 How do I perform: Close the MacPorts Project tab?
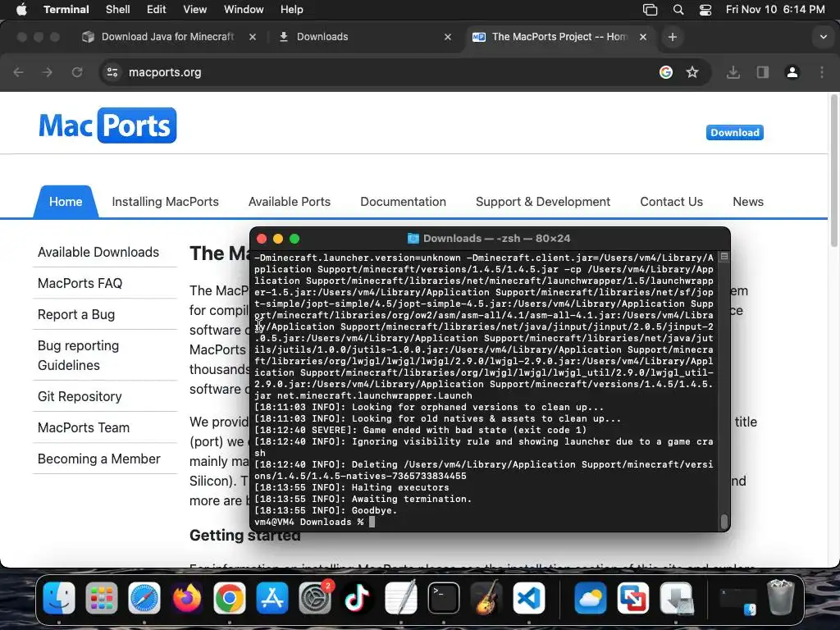point(643,37)
